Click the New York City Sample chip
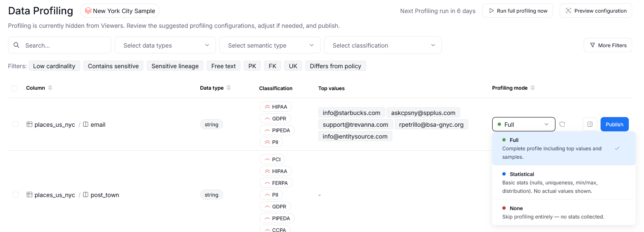This screenshot has height=232, width=644. tap(120, 11)
